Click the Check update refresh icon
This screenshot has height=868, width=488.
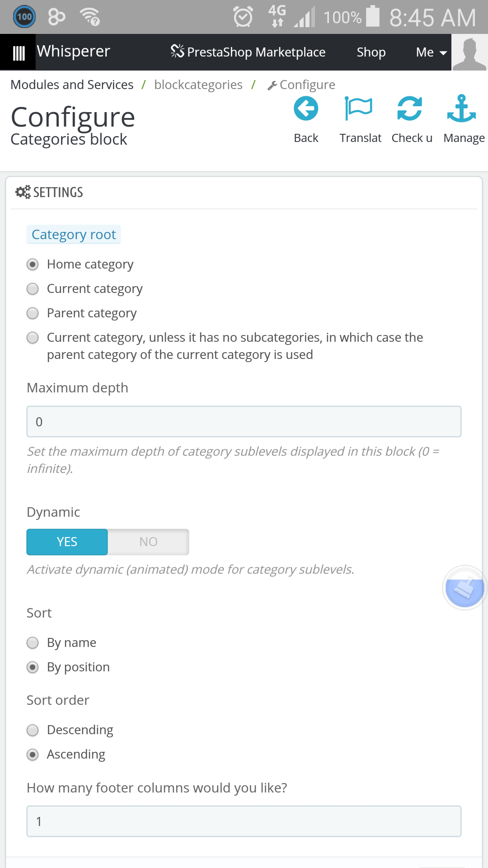coord(410,109)
